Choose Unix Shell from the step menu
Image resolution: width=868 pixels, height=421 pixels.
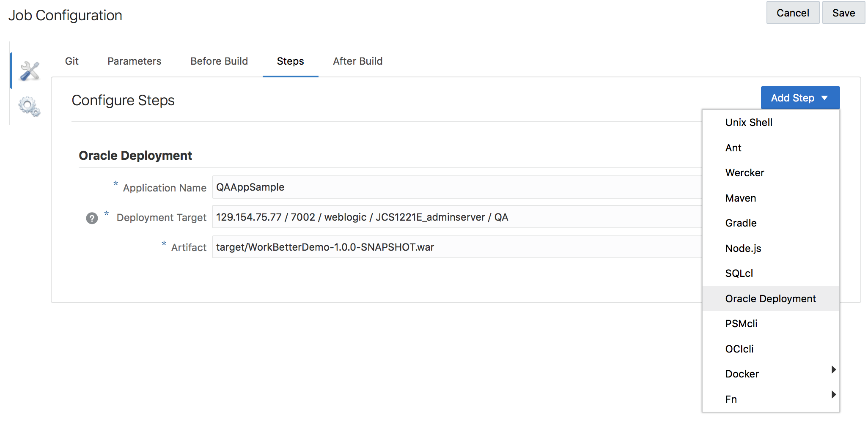tap(749, 123)
